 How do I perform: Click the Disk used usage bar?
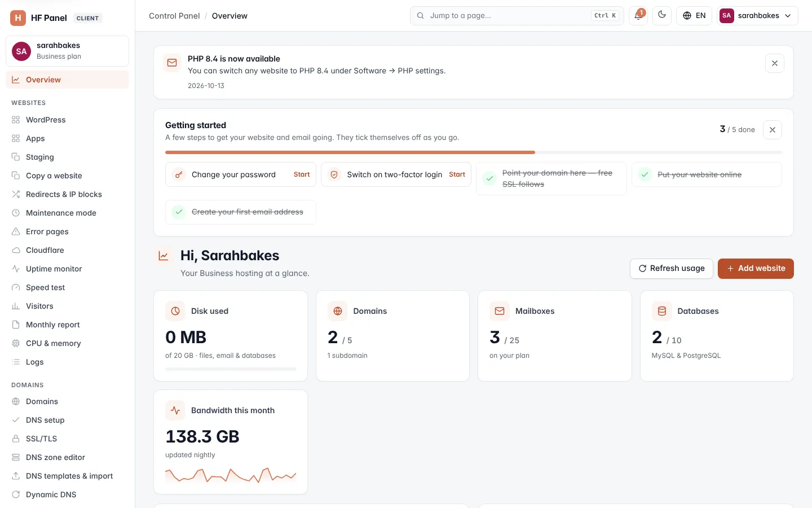tap(231, 369)
